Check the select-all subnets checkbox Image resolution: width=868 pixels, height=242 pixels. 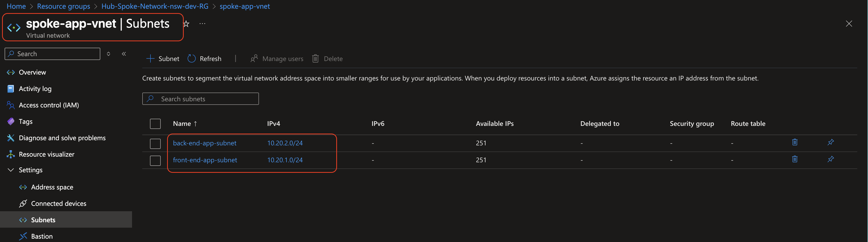click(155, 124)
